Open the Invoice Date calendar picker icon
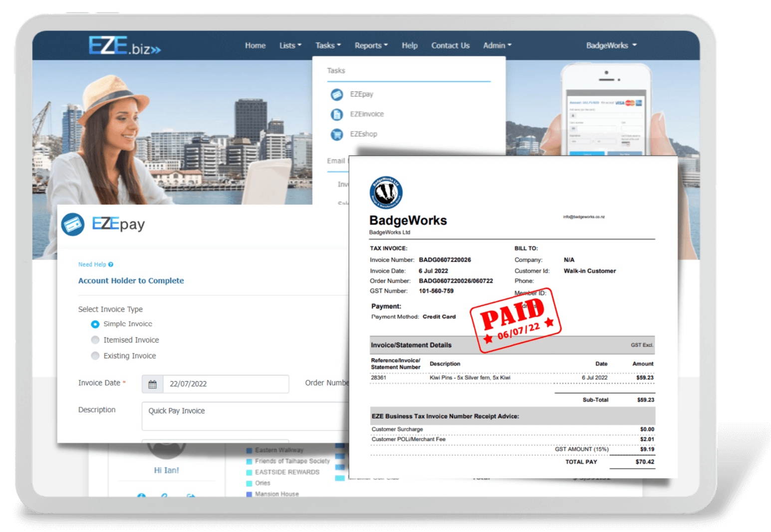 pos(153,384)
